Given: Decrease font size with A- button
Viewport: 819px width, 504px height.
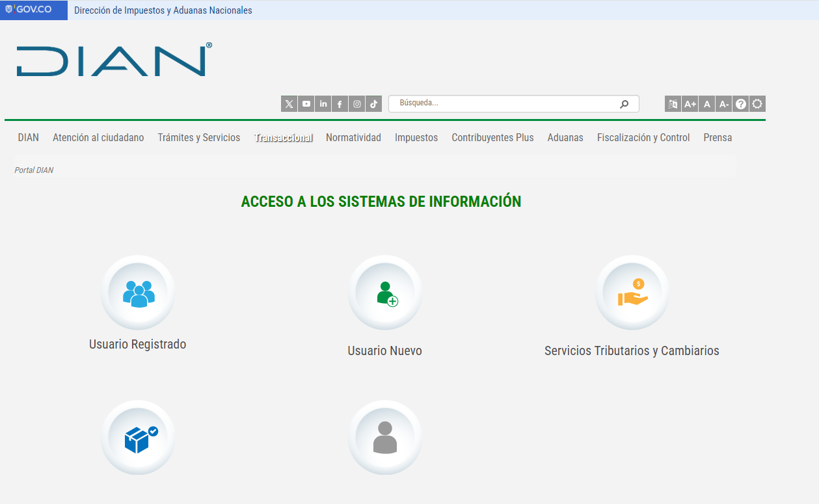Looking at the screenshot, I should [x=724, y=104].
